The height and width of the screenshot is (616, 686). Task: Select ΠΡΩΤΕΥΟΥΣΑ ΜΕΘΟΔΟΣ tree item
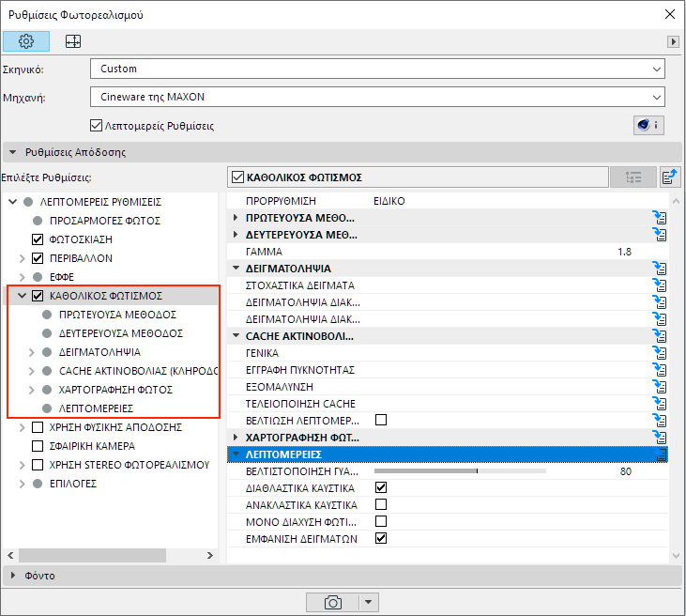pos(117,315)
